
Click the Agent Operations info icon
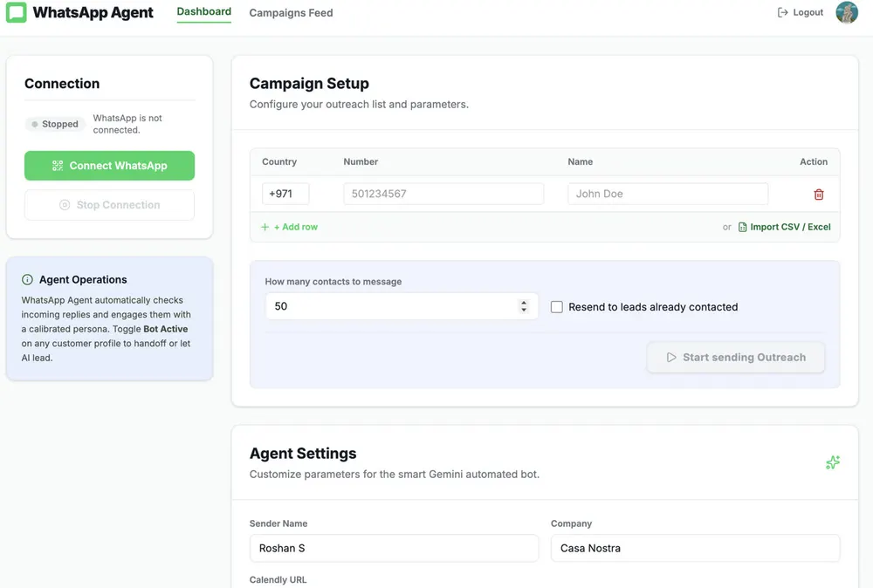27,280
